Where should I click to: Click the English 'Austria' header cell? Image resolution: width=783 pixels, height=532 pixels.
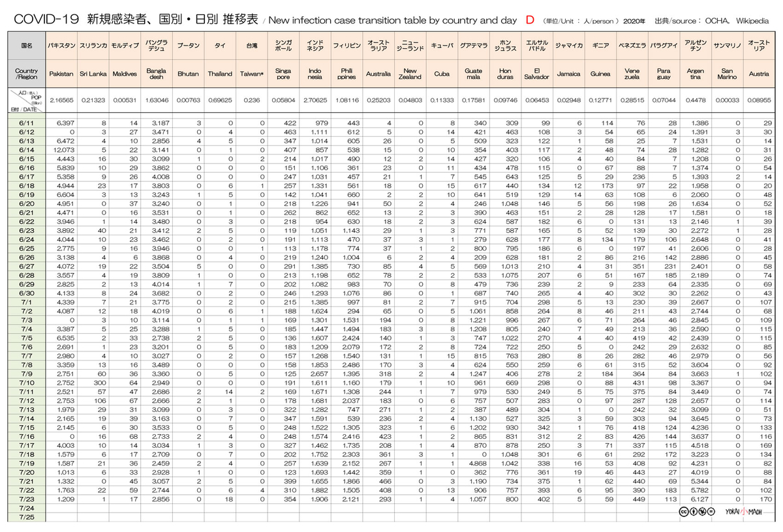(x=759, y=74)
